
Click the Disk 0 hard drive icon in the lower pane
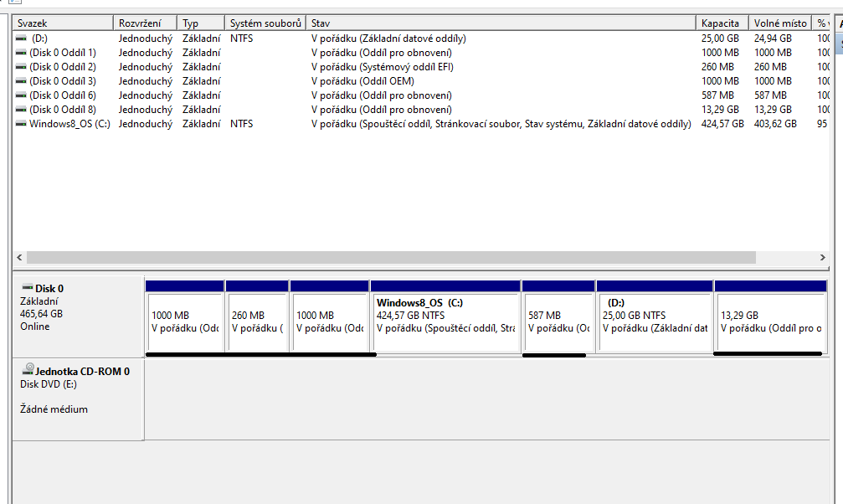[27, 288]
